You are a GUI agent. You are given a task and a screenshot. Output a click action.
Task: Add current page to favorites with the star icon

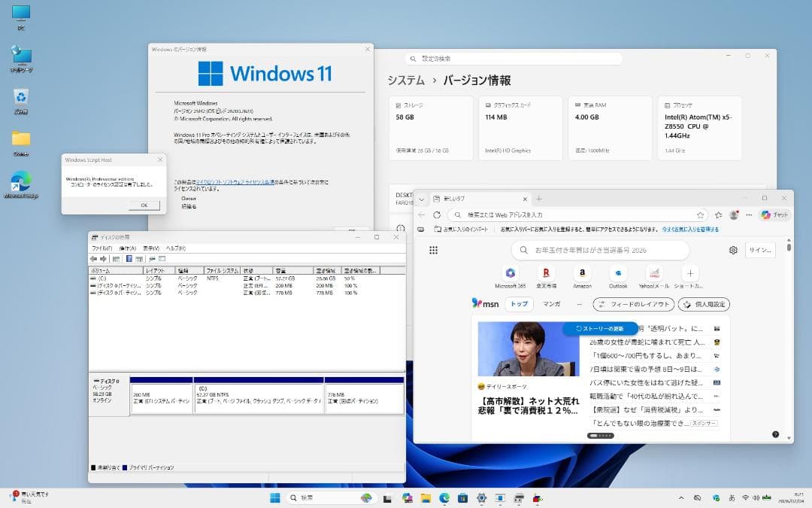pyautogui.click(x=699, y=214)
